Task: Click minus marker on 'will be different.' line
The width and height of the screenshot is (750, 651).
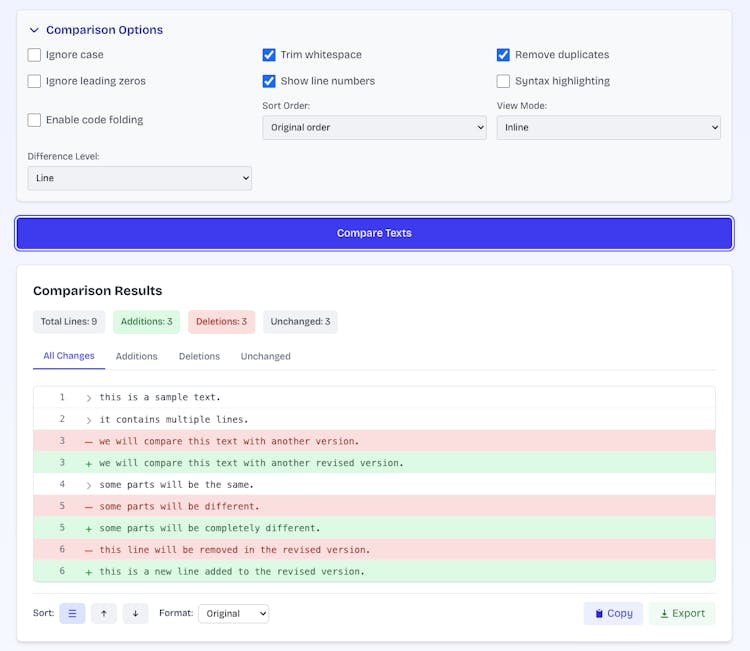Action: pos(88,507)
